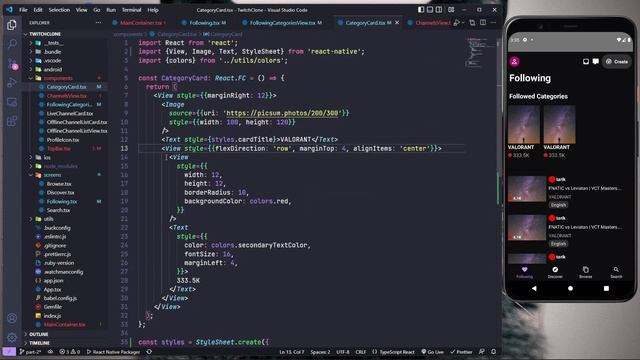Click the git branch part-2 indicator
The width and height of the screenshot is (640, 360).
click(30, 352)
